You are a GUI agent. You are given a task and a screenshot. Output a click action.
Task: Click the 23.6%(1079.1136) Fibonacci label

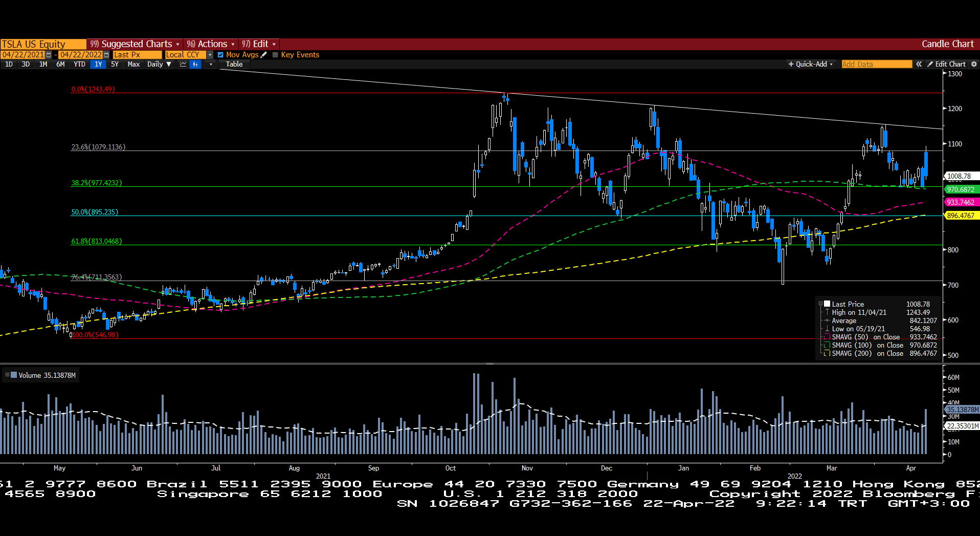[98, 147]
